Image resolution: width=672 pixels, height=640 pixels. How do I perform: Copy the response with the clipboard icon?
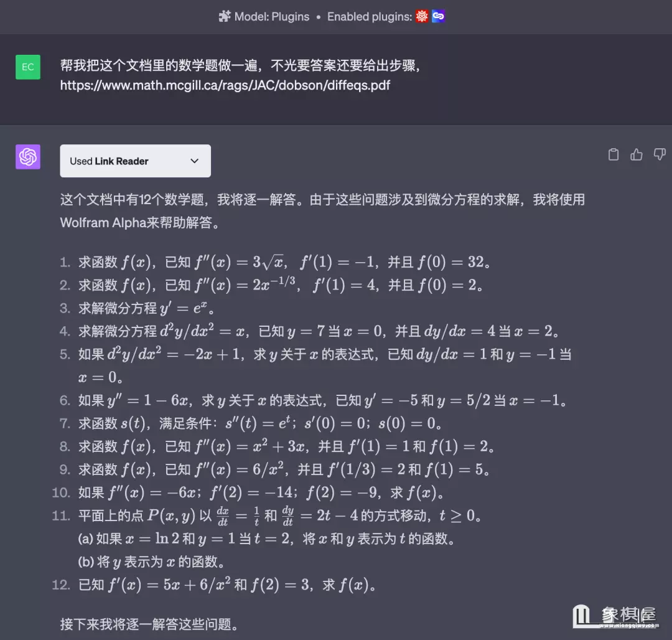pos(614,155)
